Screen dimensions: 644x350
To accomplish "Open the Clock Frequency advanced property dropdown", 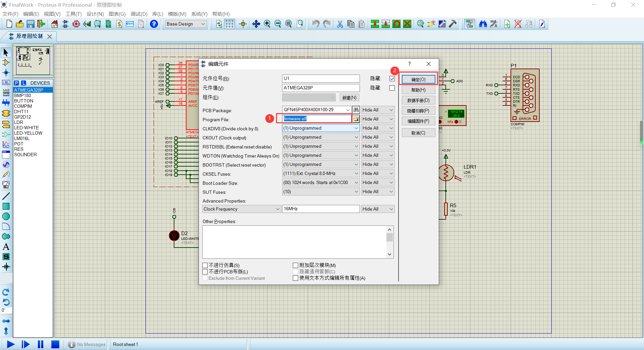I will point(241,209).
